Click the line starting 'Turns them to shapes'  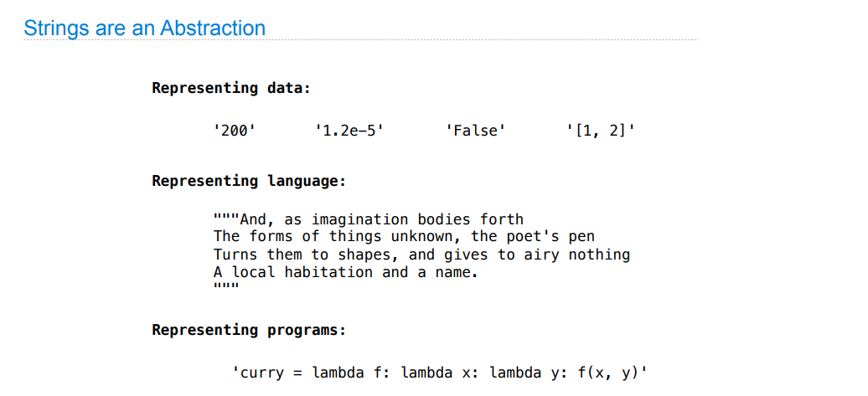click(x=421, y=255)
